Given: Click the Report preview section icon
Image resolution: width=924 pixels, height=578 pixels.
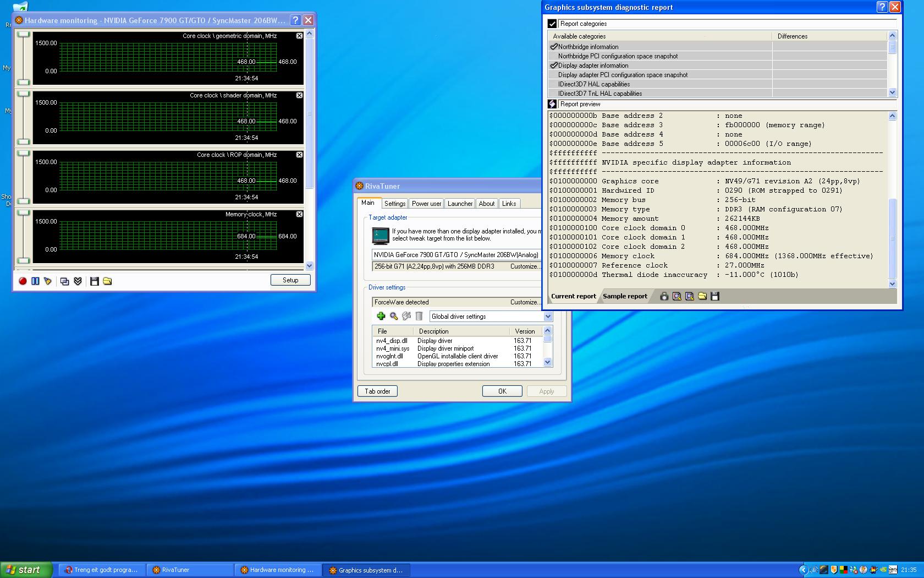Looking at the screenshot, I should tap(552, 104).
